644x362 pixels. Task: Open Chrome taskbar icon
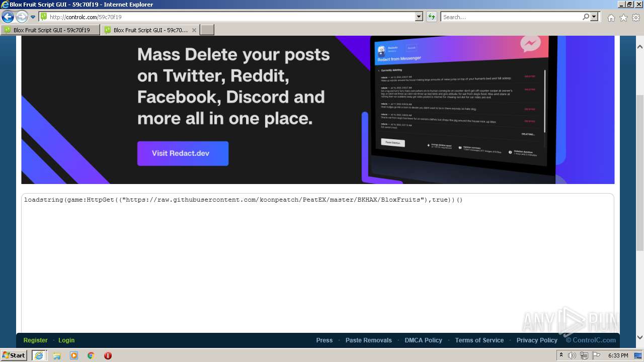pos(91,355)
